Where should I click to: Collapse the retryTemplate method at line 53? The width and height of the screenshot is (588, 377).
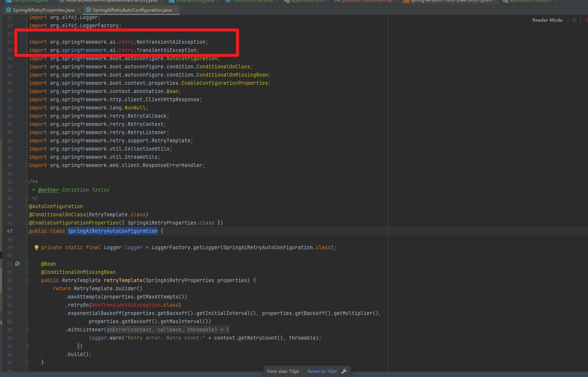coord(27,280)
